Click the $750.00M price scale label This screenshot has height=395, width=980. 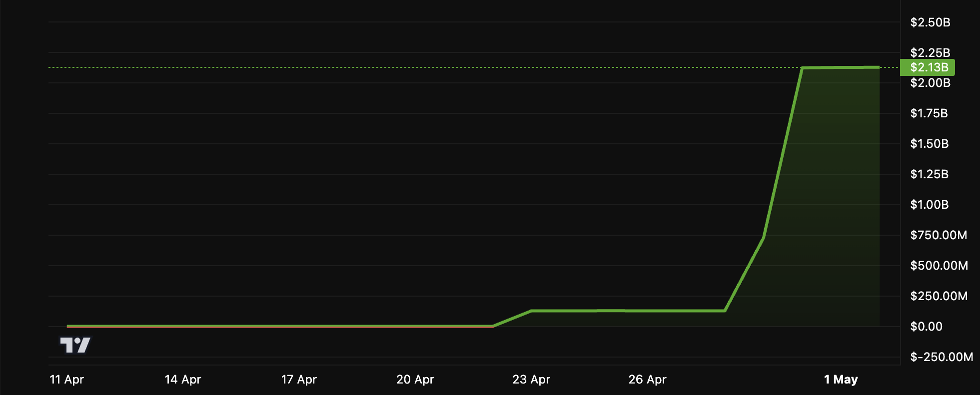[939, 235]
